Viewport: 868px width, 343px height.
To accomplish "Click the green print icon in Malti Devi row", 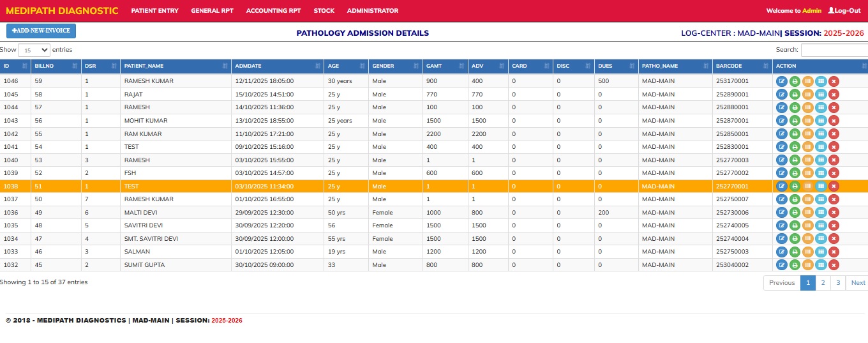I will point(795,213).
